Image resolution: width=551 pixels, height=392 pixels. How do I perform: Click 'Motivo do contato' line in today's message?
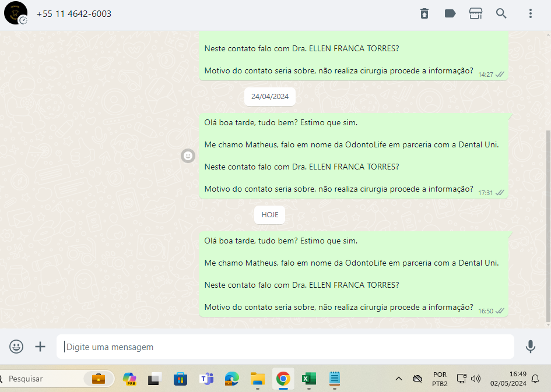click(339, 307)
